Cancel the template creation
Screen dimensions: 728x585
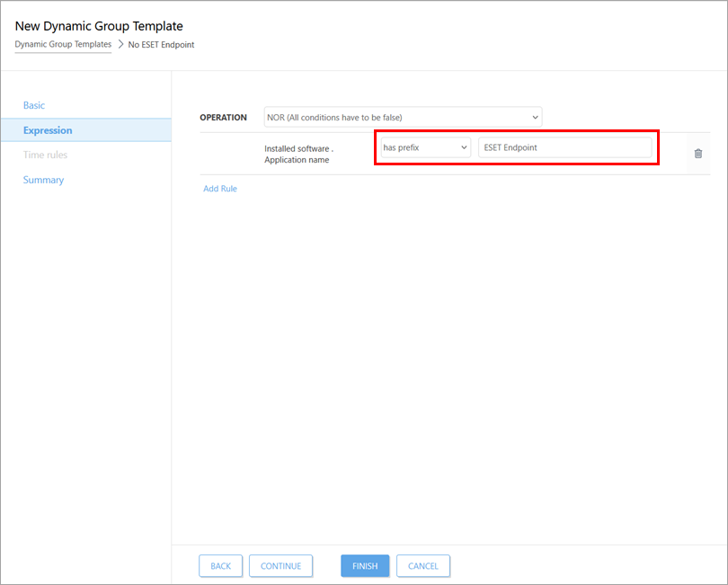422,566
